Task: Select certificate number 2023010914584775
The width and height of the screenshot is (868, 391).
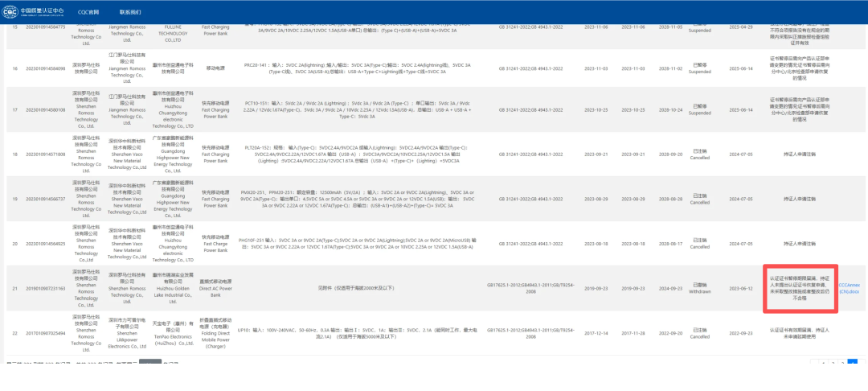Action: (45, 27)
